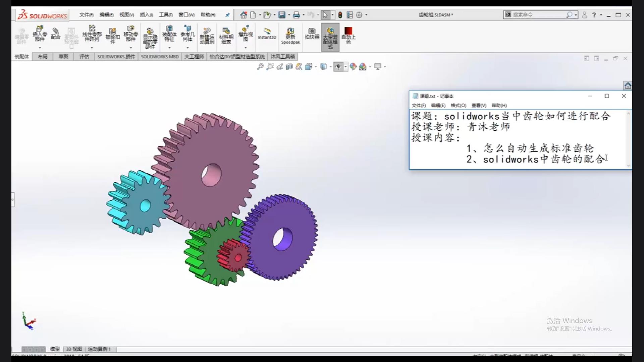
Task: Open Linear Component Pattern (线性零部件阵列)
Action: pyautogui.click(x=92, y=33)
